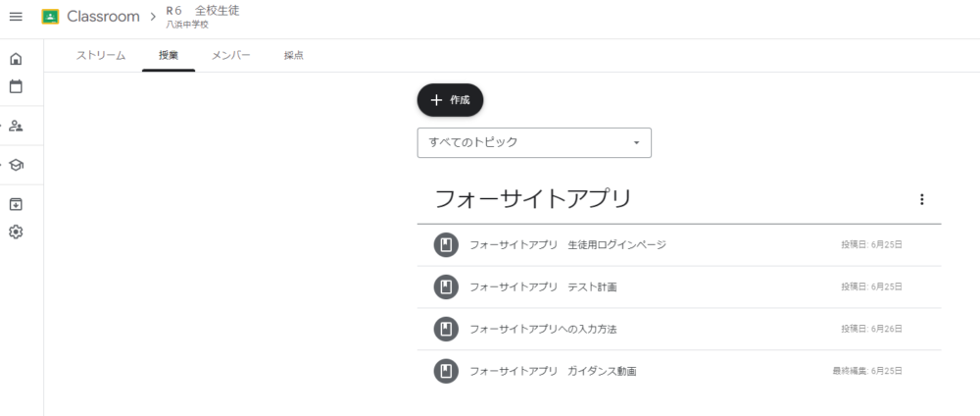This screenshot has width=980, height=416.
Task: Switch to the メンバー tab
Action: click(230, 56)
